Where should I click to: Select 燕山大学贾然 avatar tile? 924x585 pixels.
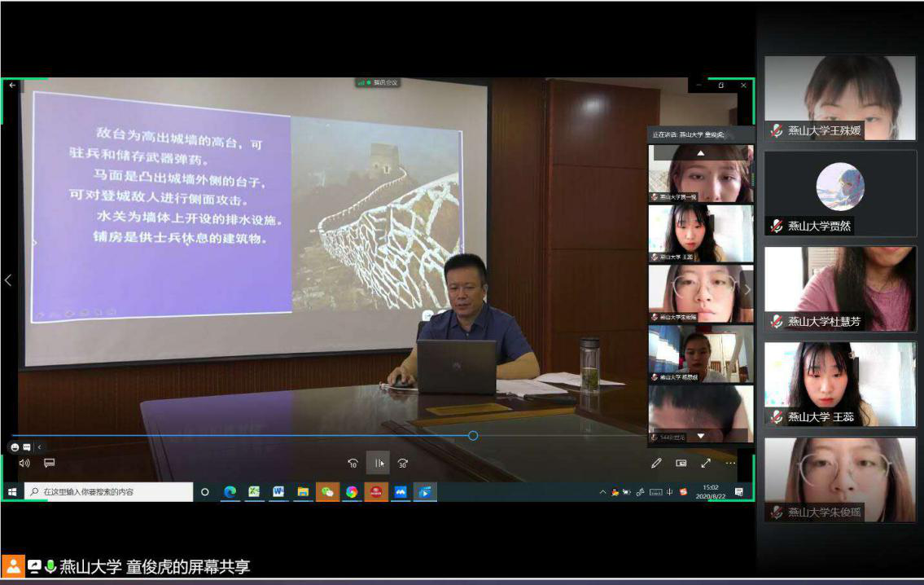click(x=840, y=193)
